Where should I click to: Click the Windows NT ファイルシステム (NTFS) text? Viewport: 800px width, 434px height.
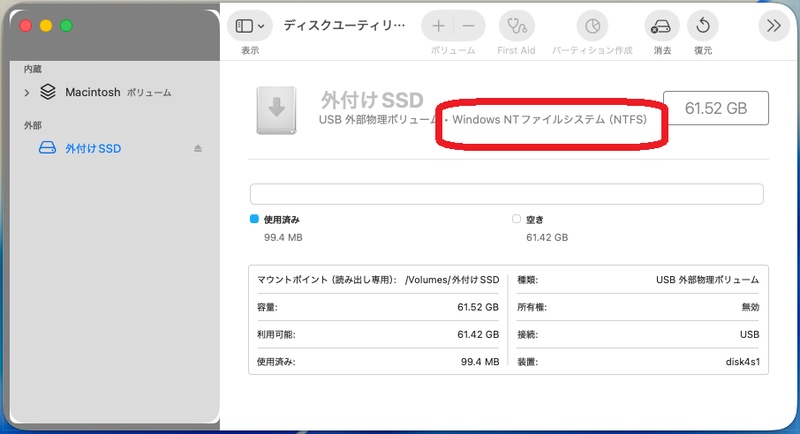(x=549, y=119)
